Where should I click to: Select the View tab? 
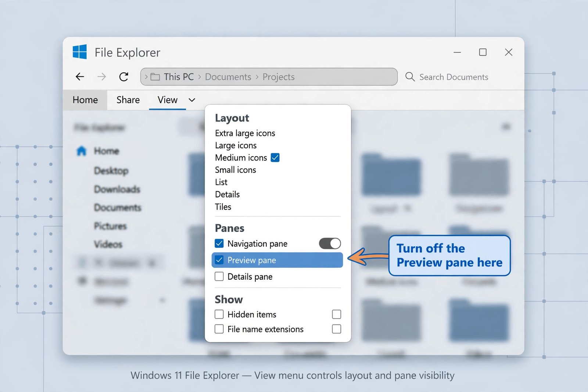168,100
